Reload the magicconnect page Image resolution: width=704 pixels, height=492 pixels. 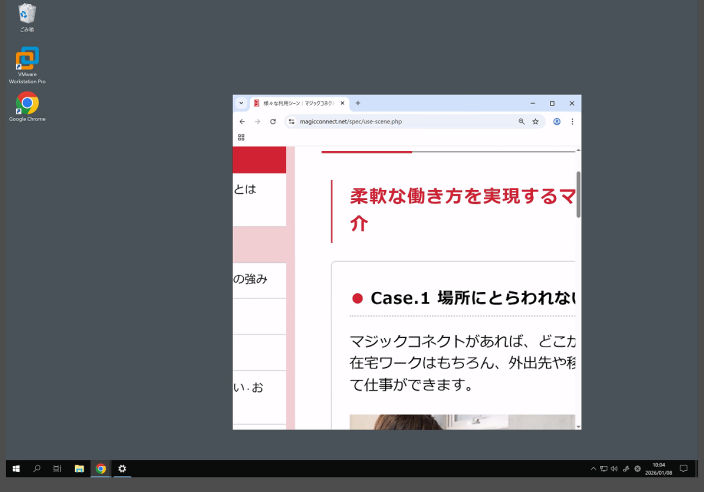point(272,121)
